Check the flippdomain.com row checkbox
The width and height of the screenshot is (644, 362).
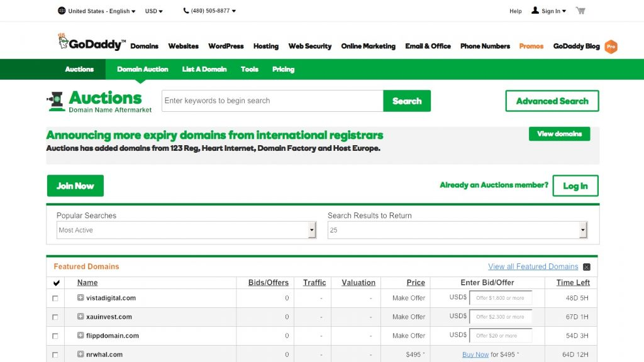click(x=55, y=336)
